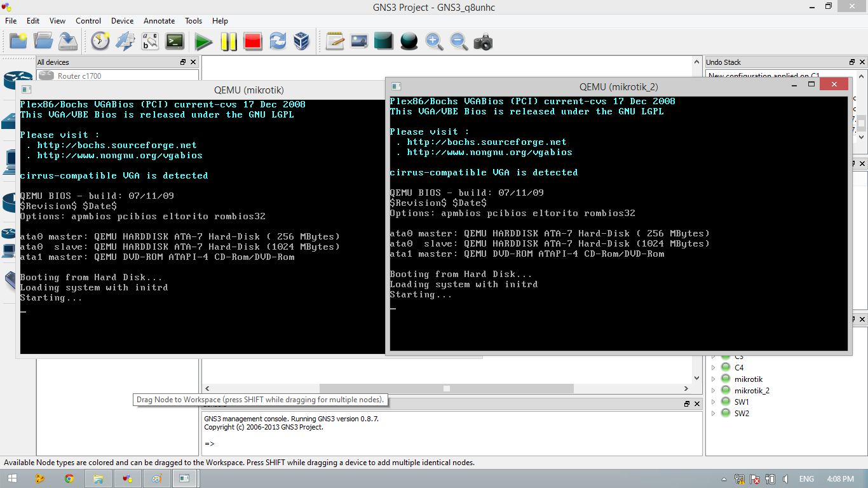
Task: Open the Help menu
Action: pyautogui.click(x=220, y=21)
